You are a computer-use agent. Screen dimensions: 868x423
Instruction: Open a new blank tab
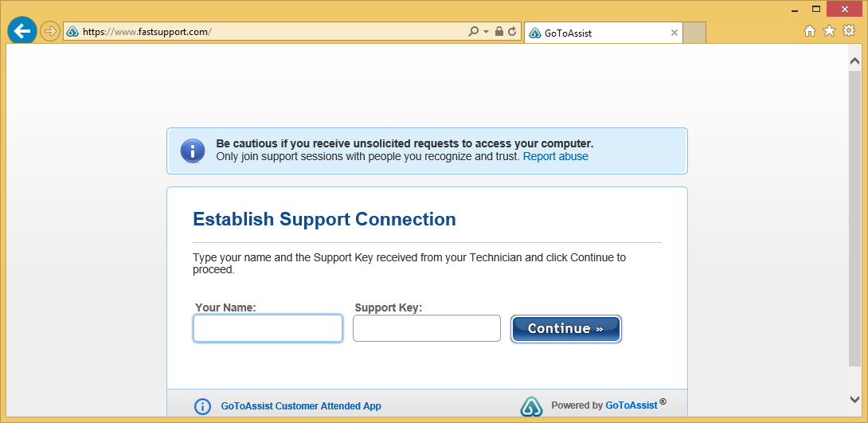coord(694,33)
